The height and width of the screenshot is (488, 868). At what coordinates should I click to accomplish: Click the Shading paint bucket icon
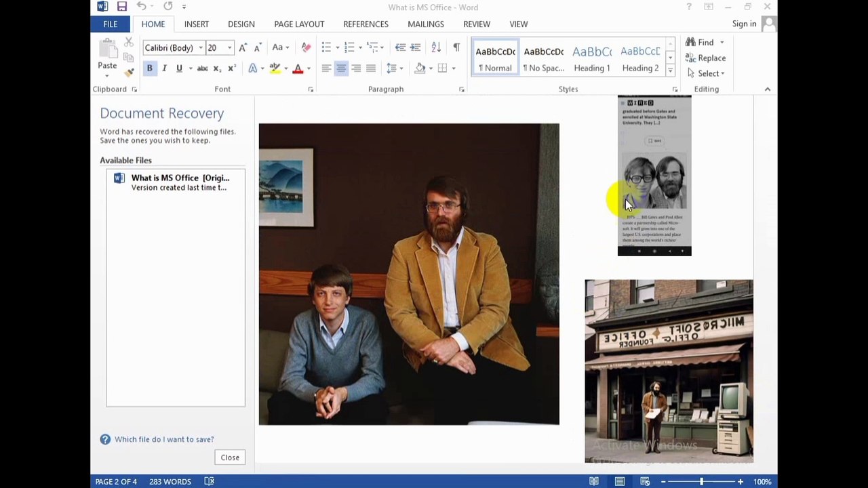pos(420,68)
